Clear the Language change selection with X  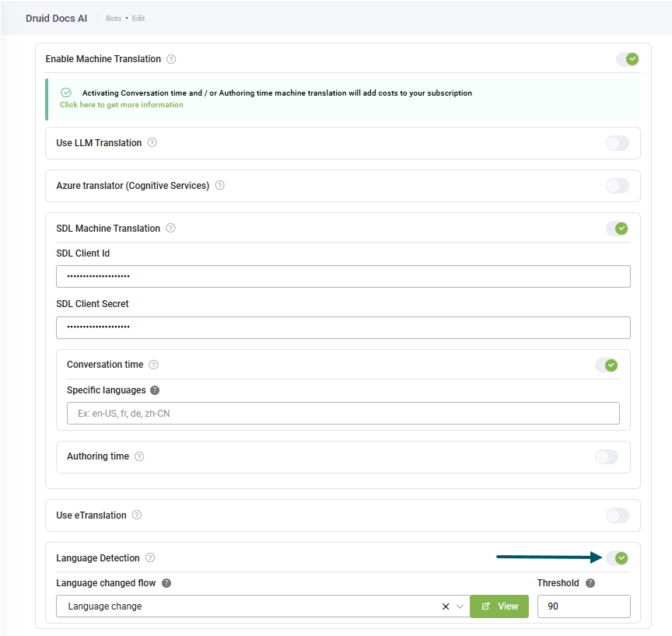(x=446, y=606)
